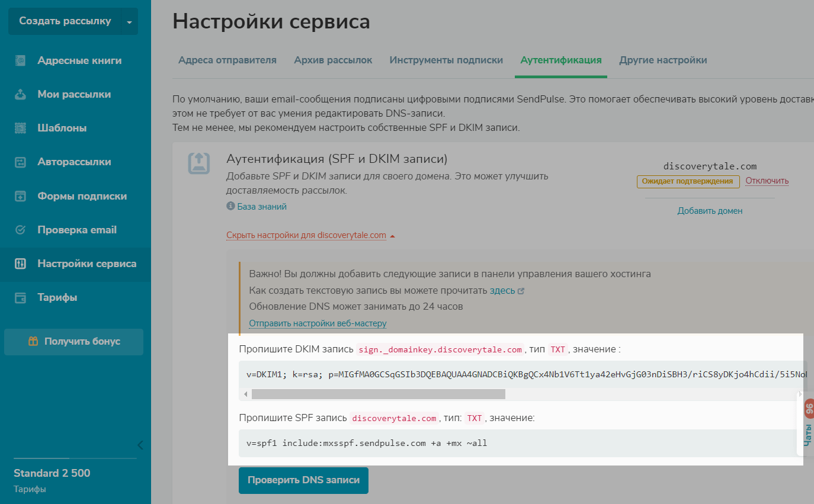Switch to the Инструменты подписки tab
Screen dimensions: 814x504
tap(446, 60)
